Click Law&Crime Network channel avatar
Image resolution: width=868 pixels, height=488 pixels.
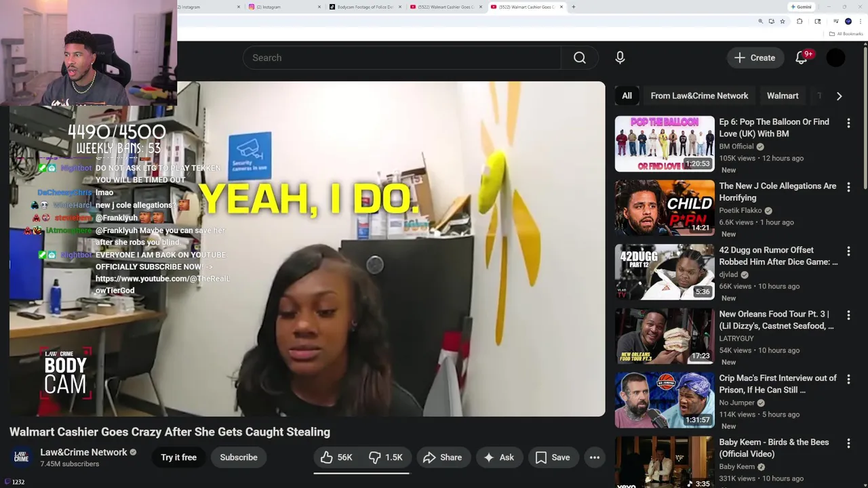(21, 457)
